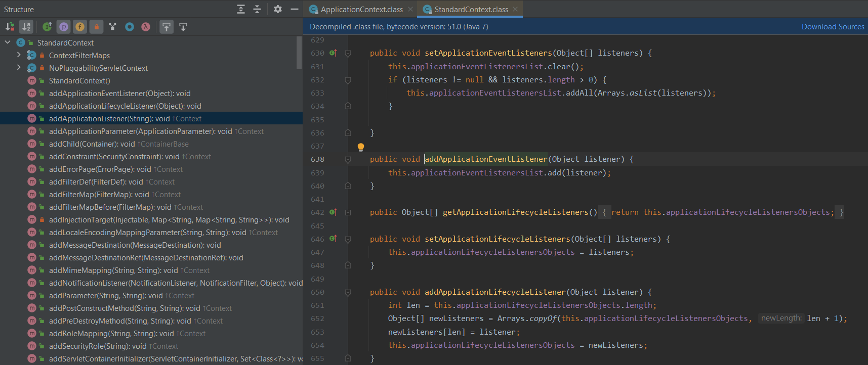Select addNotificationListener in Structure
The width and height of the screenshot is (868, 365).
tap(151, 283)
